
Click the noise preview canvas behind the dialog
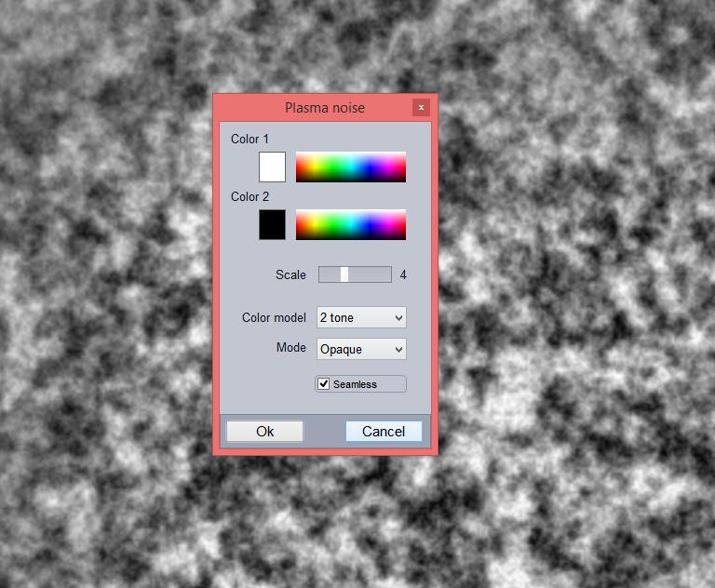(559, 279)
